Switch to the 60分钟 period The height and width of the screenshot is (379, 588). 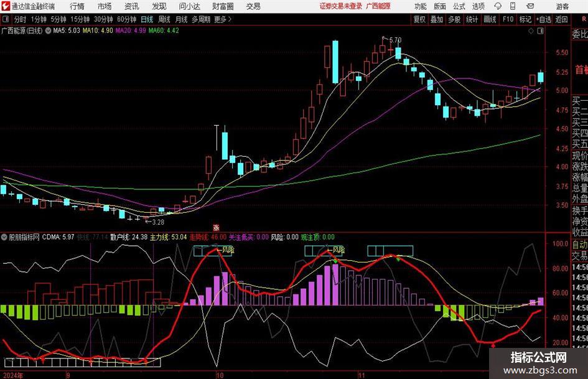127,19
